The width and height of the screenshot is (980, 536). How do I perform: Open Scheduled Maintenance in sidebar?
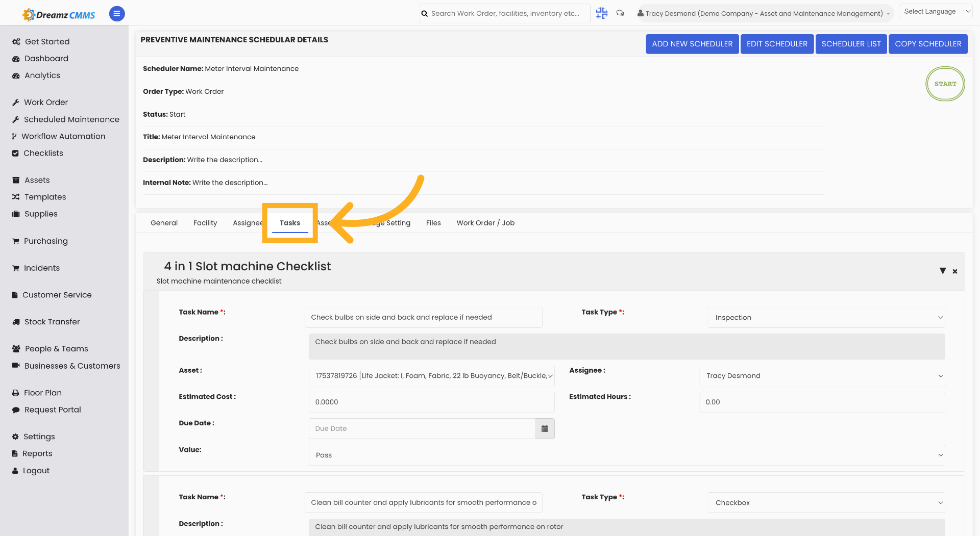click(x=71, y=119)
